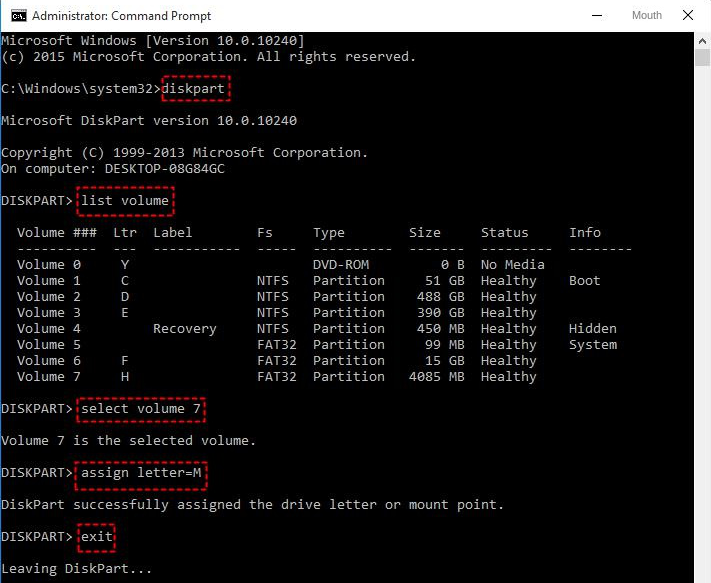The height and width of the screenshot is (583, 711).
Task: Click the vertical scrollbar thumb
Action: [702, 58]
